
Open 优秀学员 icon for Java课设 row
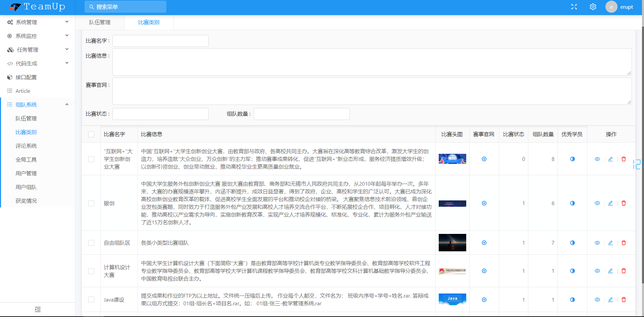(x=572, y=300)
